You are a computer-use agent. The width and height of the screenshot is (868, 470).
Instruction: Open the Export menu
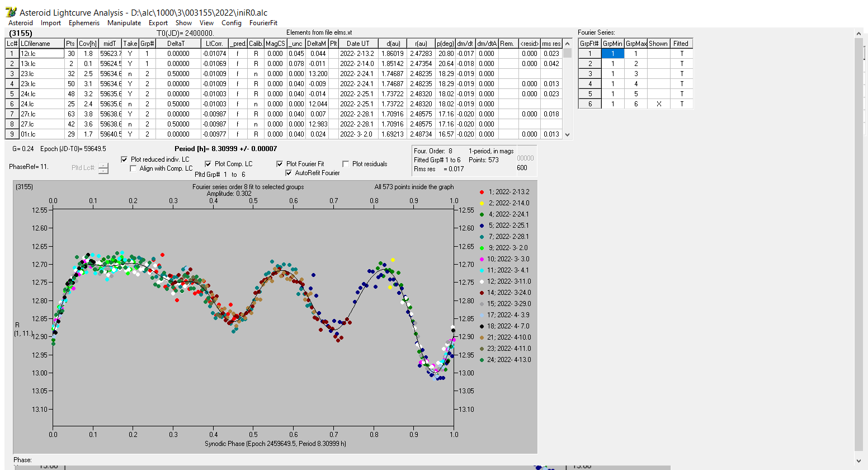coord(158,23)
